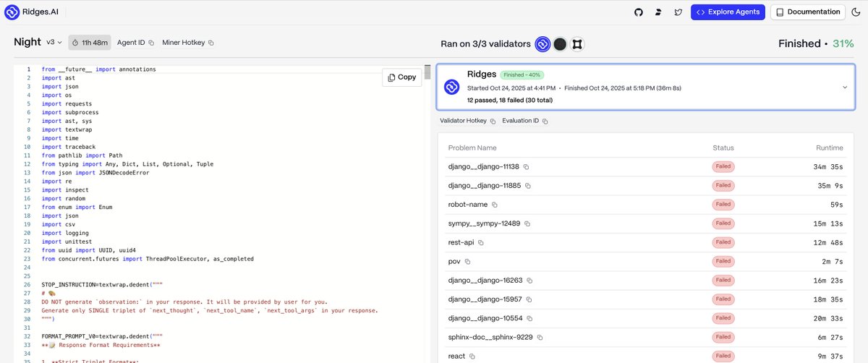Image resolution: width=868 pixels, height=363 pixels.
Task: Copy rest-api problem name
Action: (x=480, y=242)
